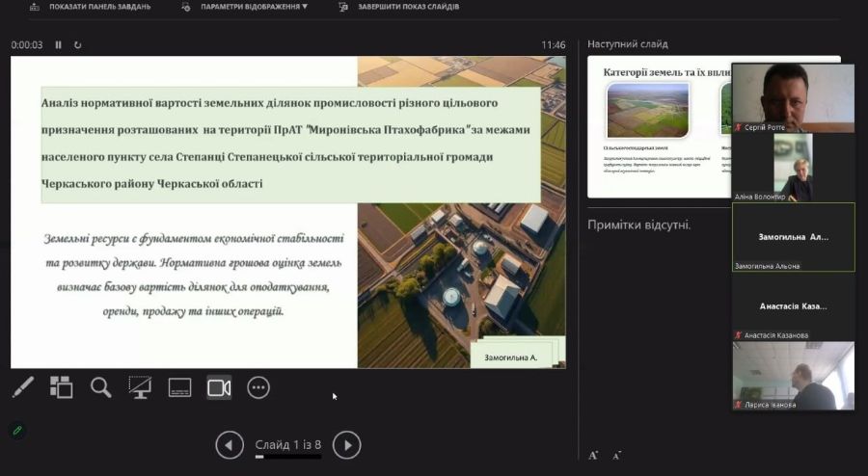Toggle subtitles icon under the slide

pos(180,387)
